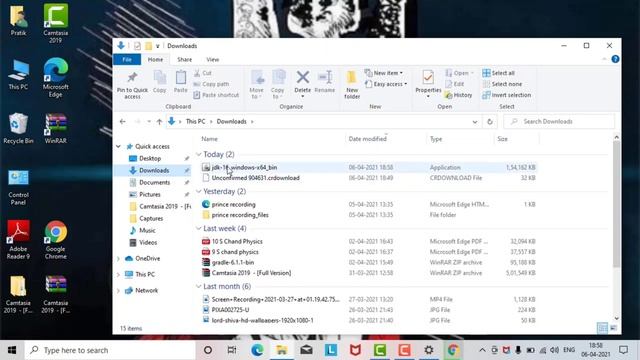Open recent locations dropdown arrow
Image resolution: width=640 pixels, height=360 pixels.
[x=149, y=122]
